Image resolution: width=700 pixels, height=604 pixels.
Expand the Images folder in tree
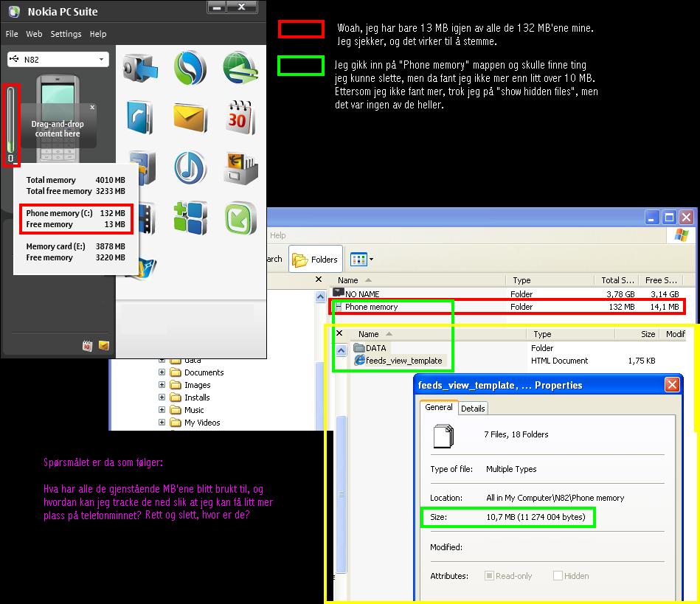pos(162,385)
